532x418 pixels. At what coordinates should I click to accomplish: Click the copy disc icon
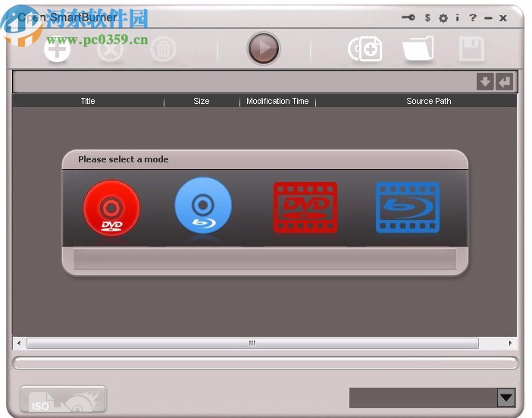click(x=365, y=49)
